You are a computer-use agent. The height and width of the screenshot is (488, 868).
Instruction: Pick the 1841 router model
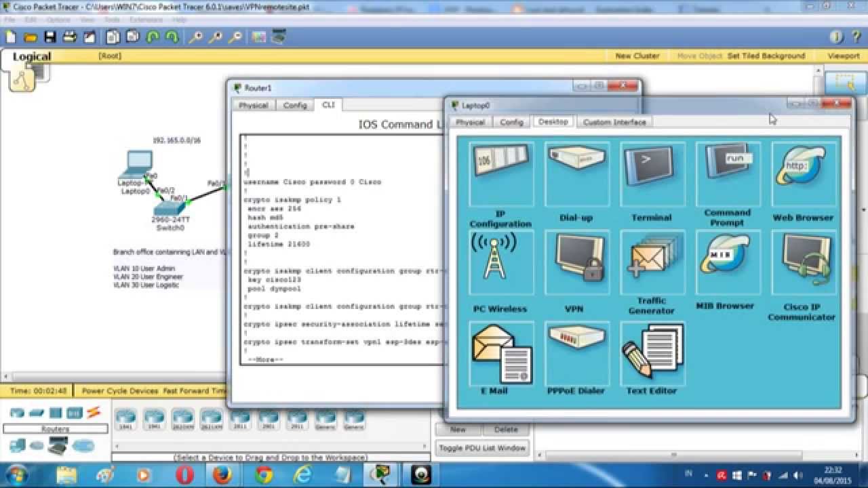coord(125,420)
